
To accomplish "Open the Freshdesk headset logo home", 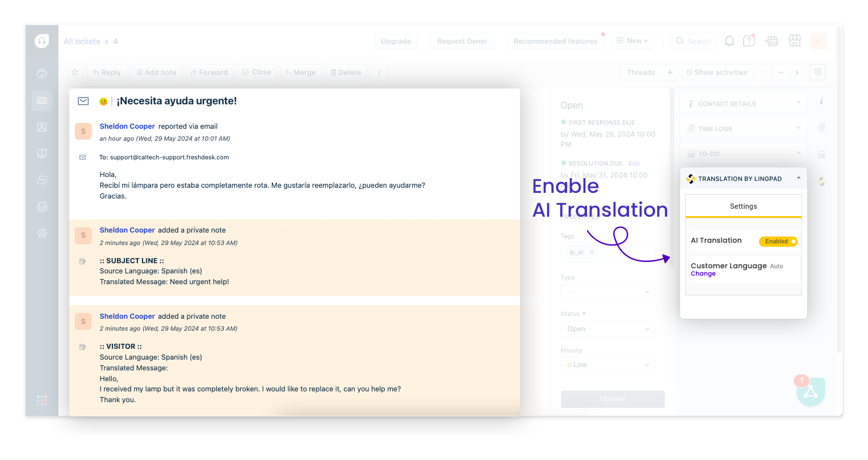I will click(x=41, y=41).
